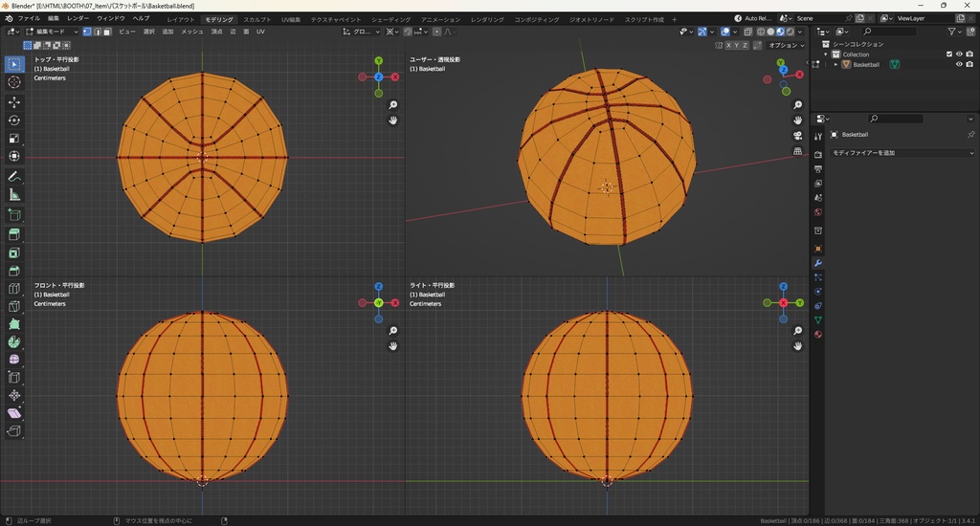
Task: Open the edit mode dropdown
Action: click(x=53, y=32)
